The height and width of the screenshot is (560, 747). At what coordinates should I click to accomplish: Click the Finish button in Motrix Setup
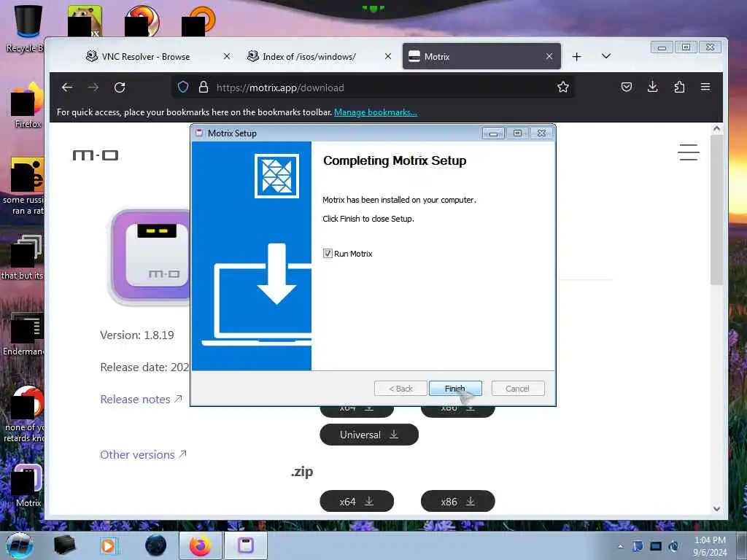[x=455, y=389]
